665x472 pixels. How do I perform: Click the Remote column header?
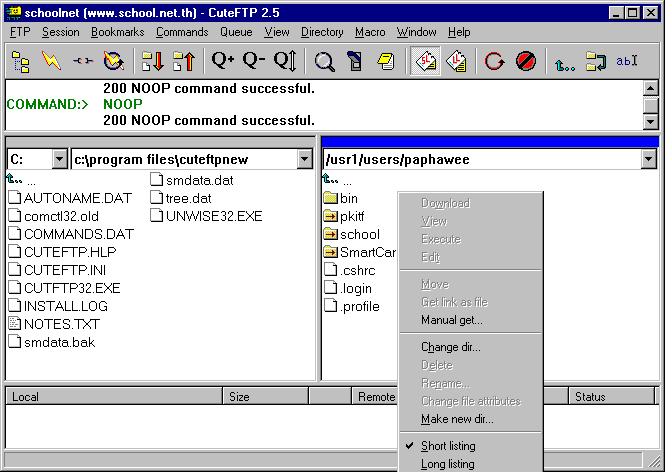[376, 397]
